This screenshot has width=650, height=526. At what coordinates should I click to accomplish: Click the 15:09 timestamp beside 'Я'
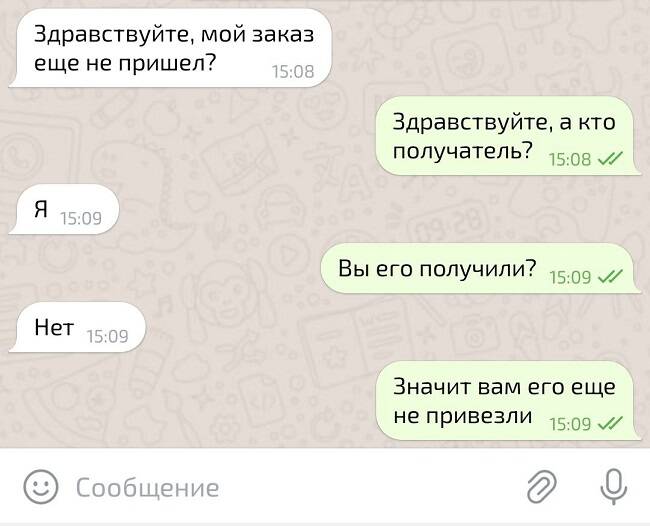click(81, 218)
